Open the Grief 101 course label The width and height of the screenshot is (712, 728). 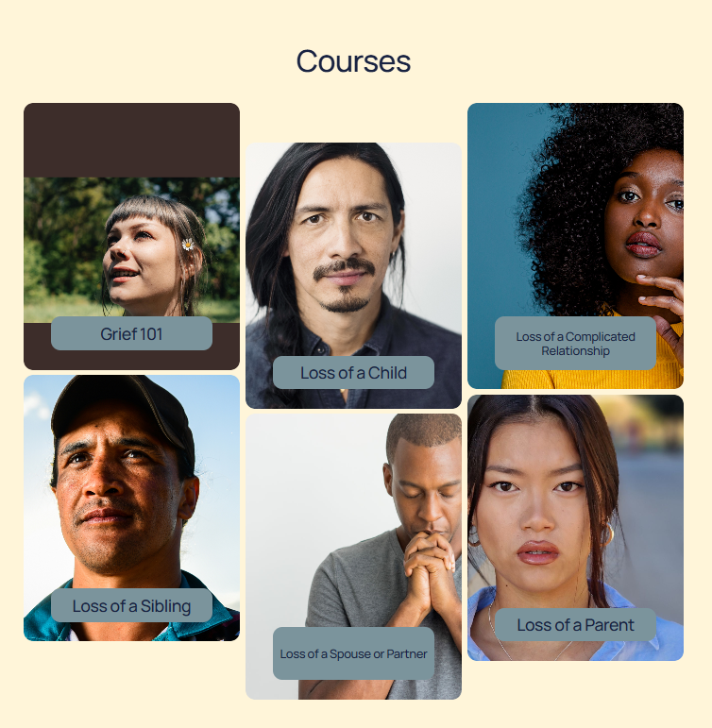point(131,333)
